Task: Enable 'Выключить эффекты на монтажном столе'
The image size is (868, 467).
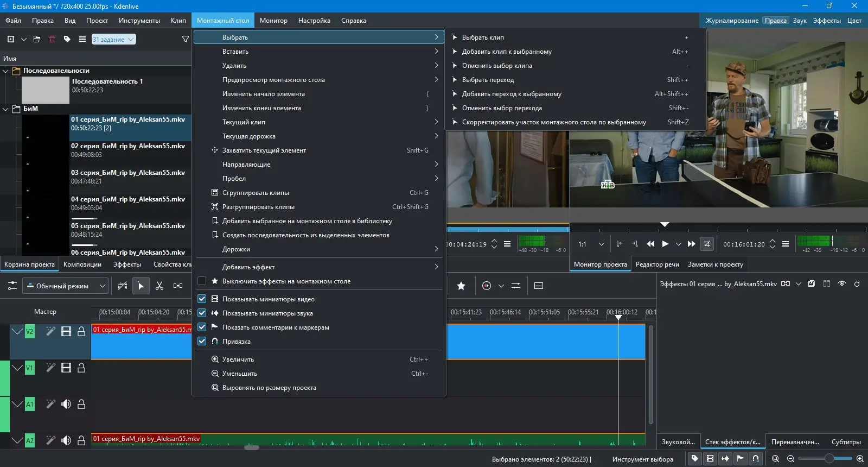Action: [202, 281]
